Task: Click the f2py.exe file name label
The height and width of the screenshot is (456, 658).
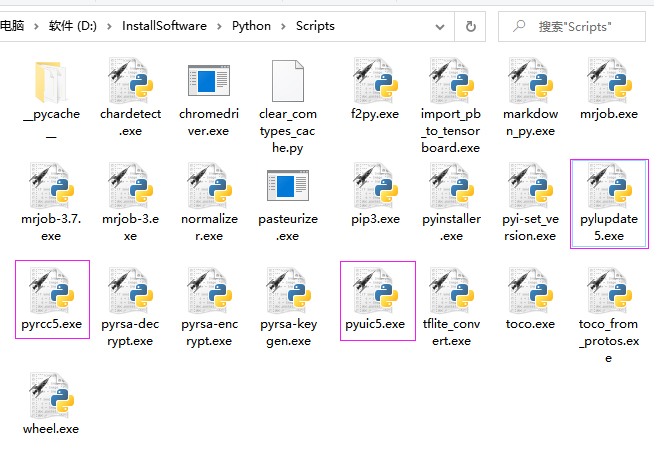Action: [375, 114]
